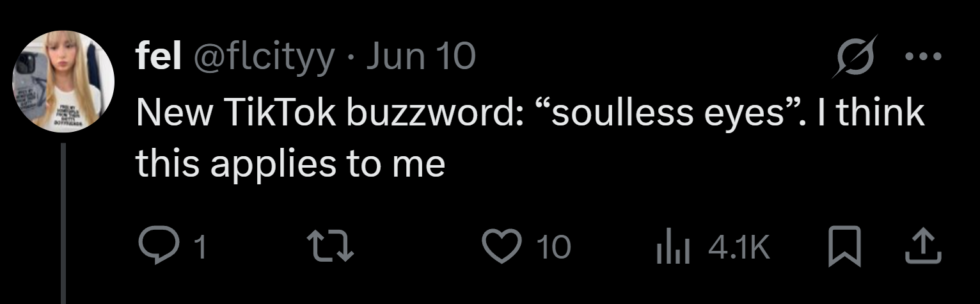Click the reply speech bubble icon
The width and height of the screenshot is (980, 304).
point(153,247)
